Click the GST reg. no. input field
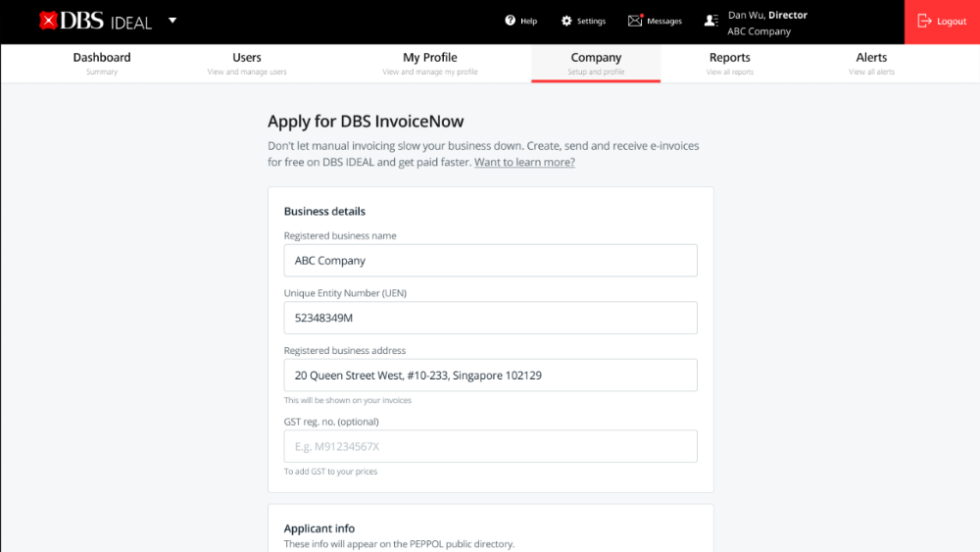The height and width of the screenshot is (552, 980). (491, 446)
